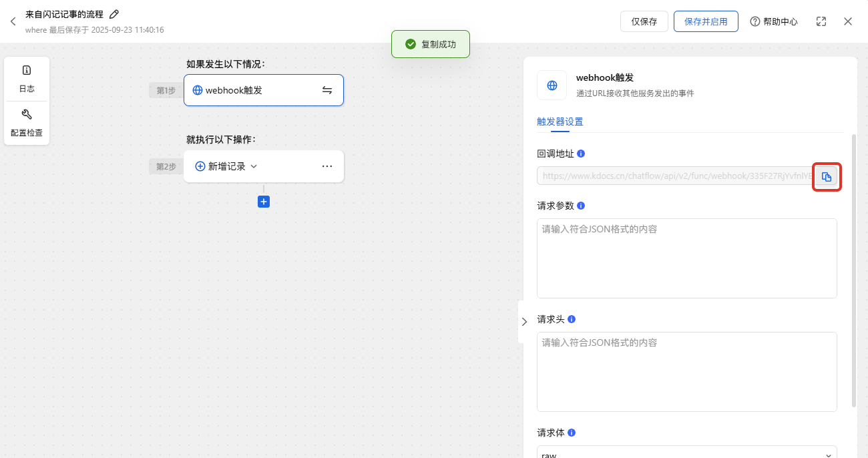Click the webhook globe icon in the right panel
Screen dimensions: 868x458
coord(552,85)
